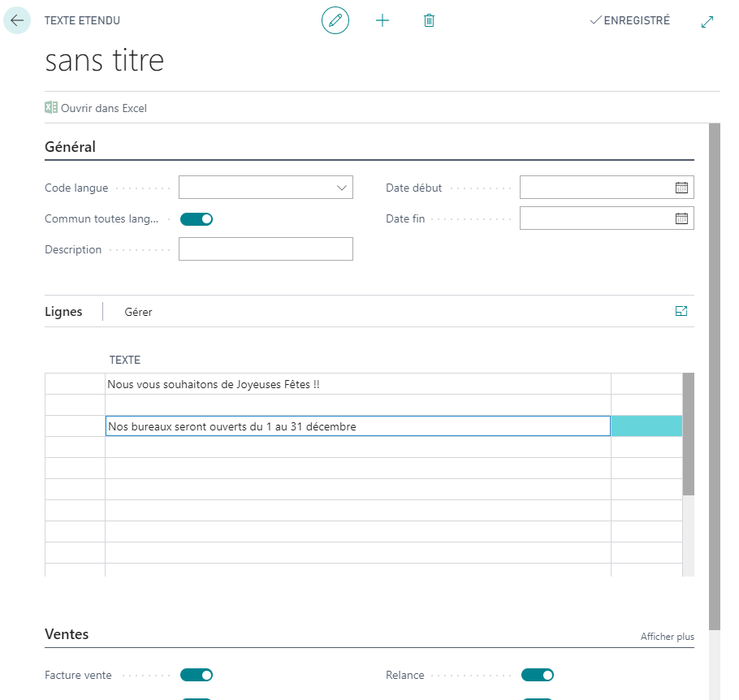Click the back arrow icon

click(x=17, y=21)
